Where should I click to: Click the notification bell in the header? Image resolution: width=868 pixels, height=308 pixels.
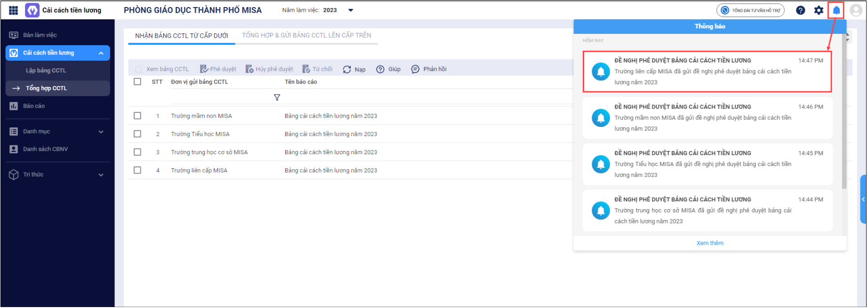tap(836, 10)
